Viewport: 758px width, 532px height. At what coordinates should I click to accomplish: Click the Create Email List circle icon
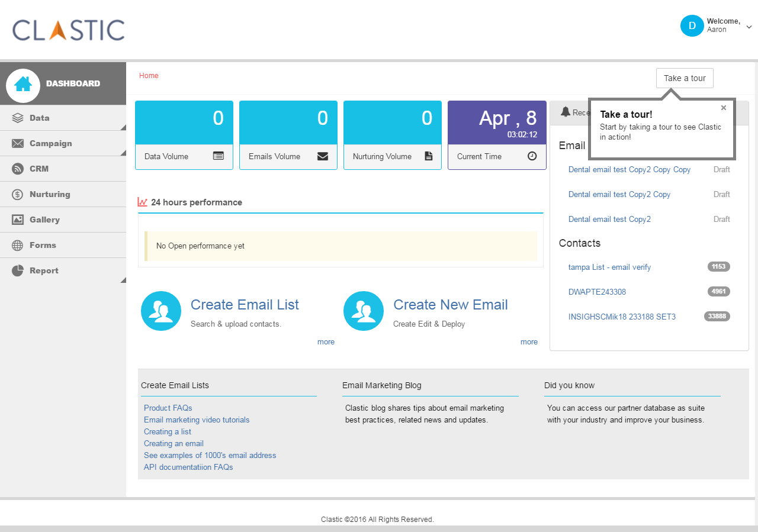(x=161, y=311)
